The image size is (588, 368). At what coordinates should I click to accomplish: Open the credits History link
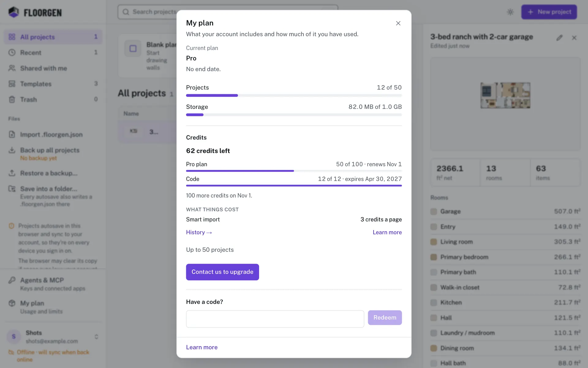[199, 232]
